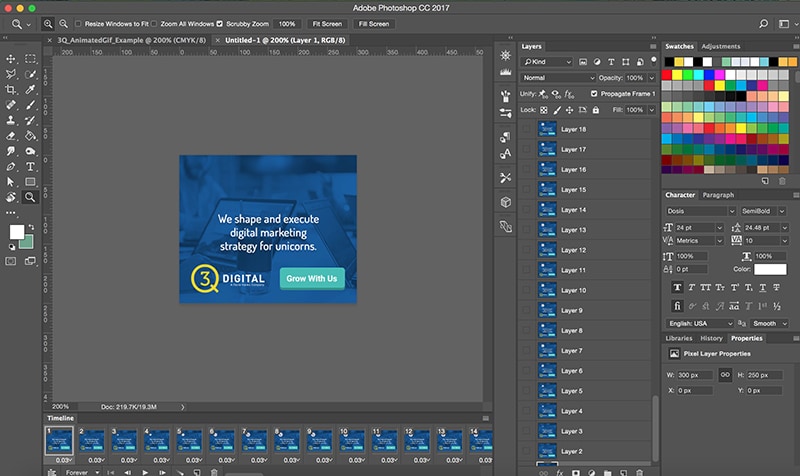Toggle the Propagate Frame 1 checkbox

594,93
